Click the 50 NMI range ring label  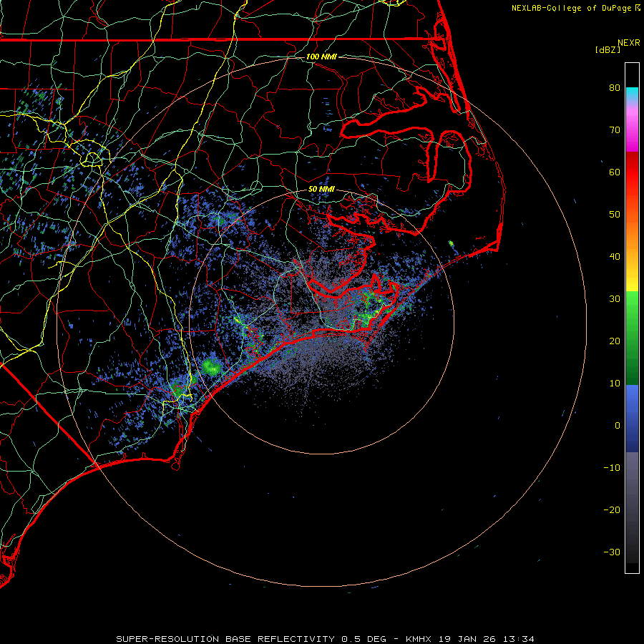coord(321,189)
